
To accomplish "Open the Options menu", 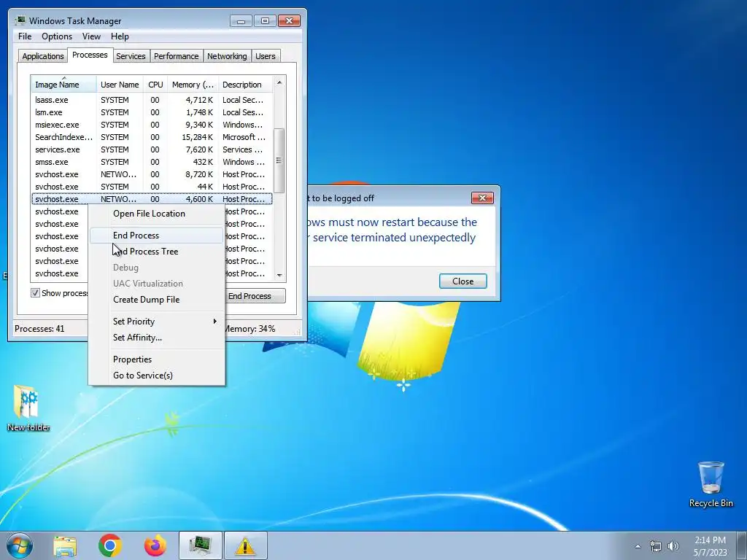I will [x=57, y=36].
